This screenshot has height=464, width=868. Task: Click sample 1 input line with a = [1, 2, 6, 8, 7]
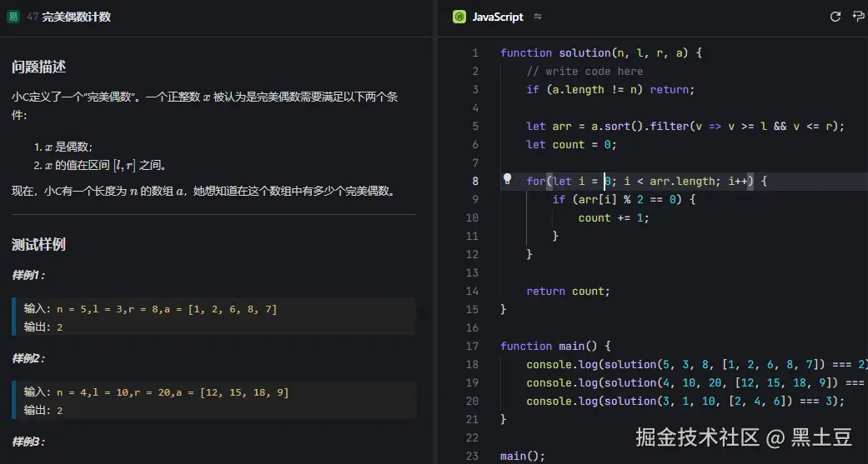pyautogui.click(x=150, y=309)
